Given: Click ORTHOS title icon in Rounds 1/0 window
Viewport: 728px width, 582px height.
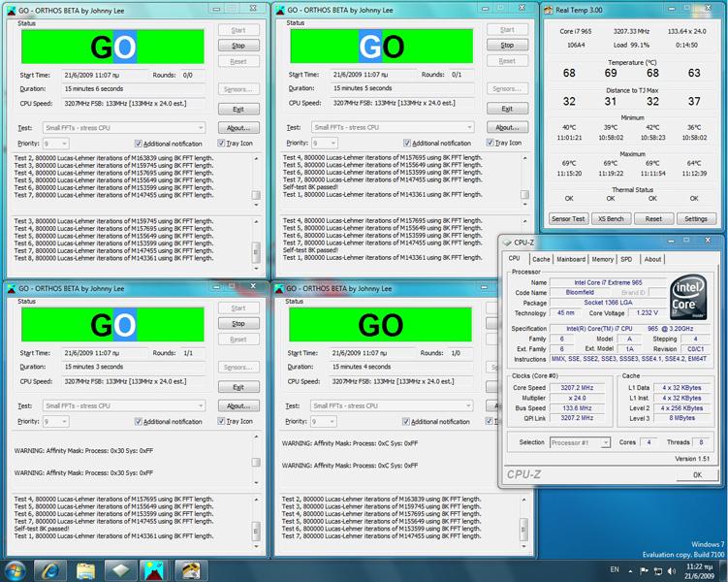Looking at the screenshot, I should coord(279,288).
